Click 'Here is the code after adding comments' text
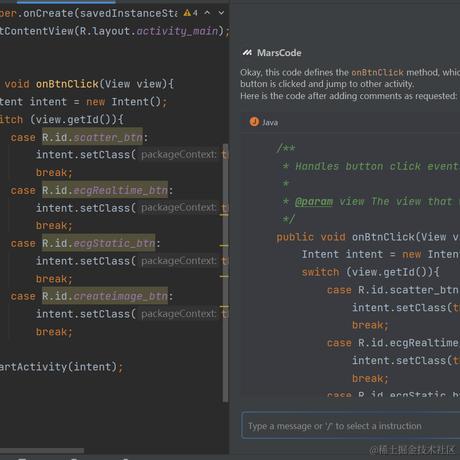The height and width of the screenshot is (460, 460). 349,96
